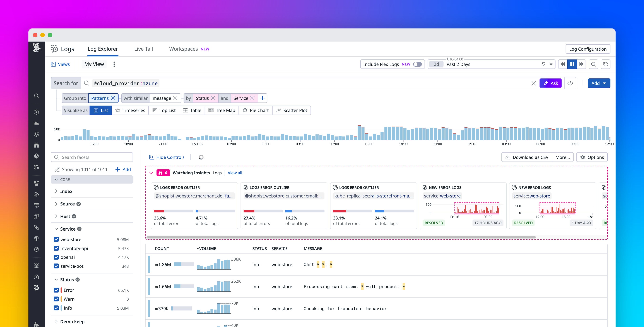The image size is (644, 327).
Task: Click the zoom out icon near time controls
Action: point(593,64)
